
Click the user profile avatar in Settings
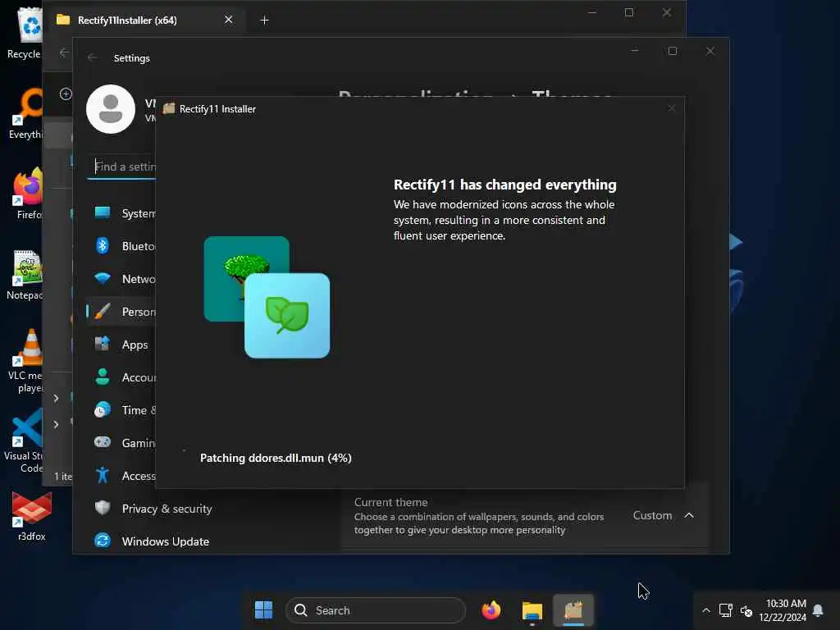[111, 109]
